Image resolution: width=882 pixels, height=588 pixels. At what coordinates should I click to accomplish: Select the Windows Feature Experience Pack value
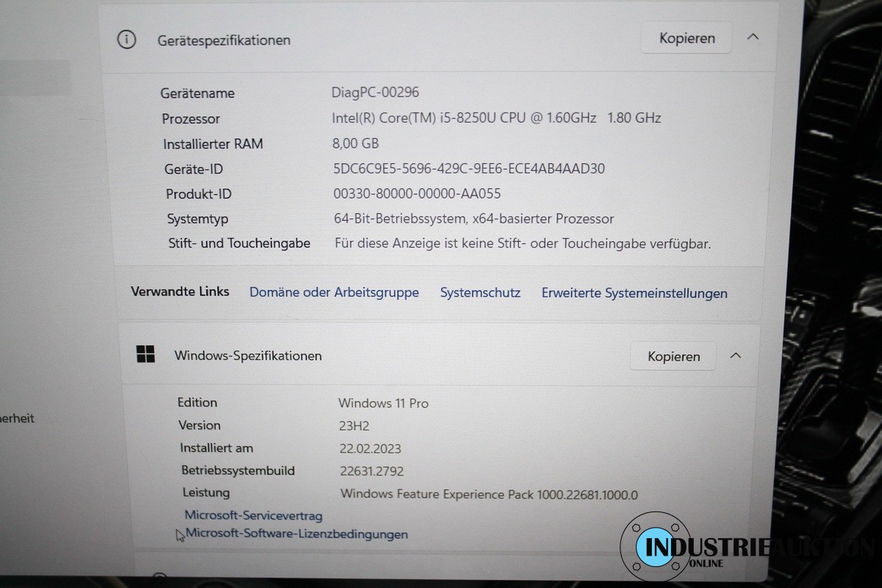(x=489, y=495)
